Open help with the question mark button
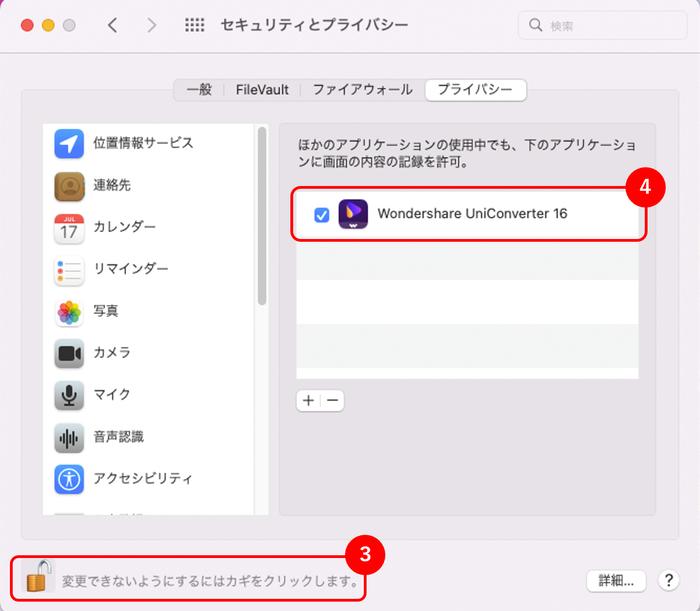Image resolution: width=700 pixels, height=611 pixels. click(668, 581)
